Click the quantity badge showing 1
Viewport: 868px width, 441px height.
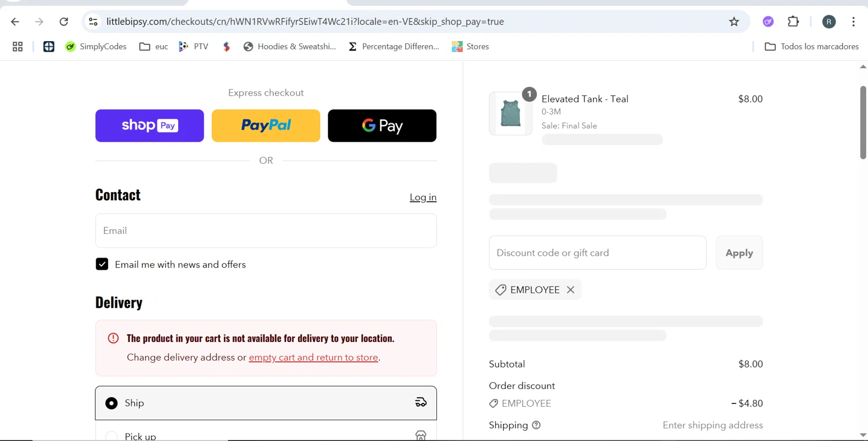pyautogui.click(x=529, y=94)
